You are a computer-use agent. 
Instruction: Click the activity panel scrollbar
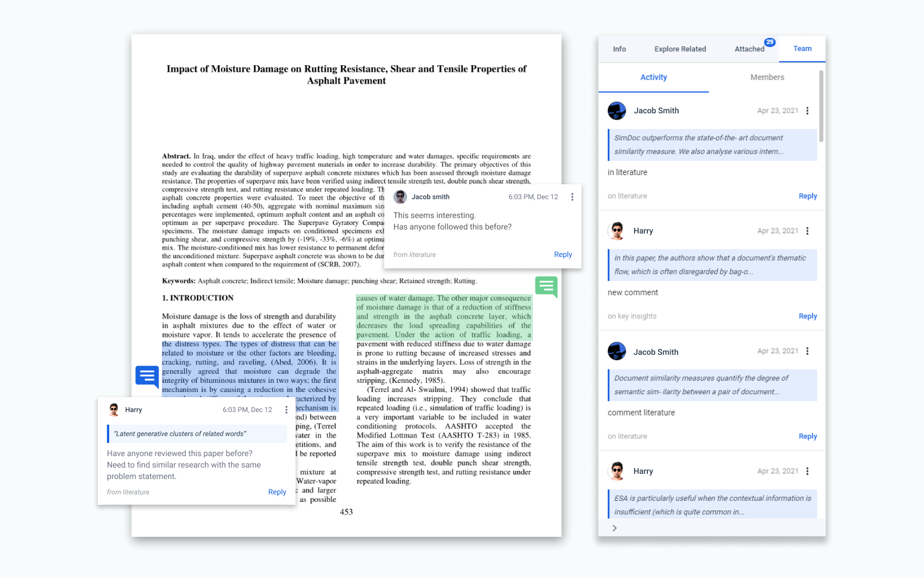click(x=822, y=106)
